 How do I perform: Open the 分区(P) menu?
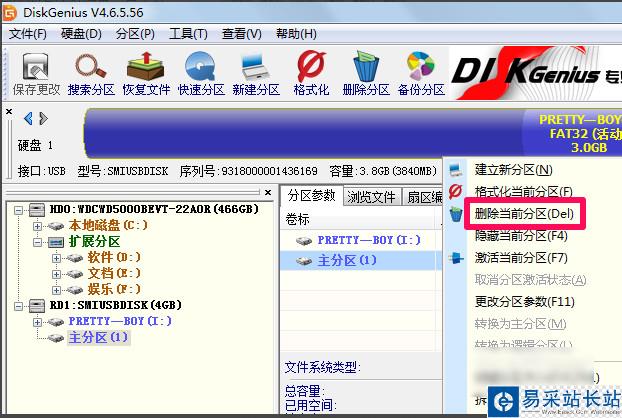[135, 34]
